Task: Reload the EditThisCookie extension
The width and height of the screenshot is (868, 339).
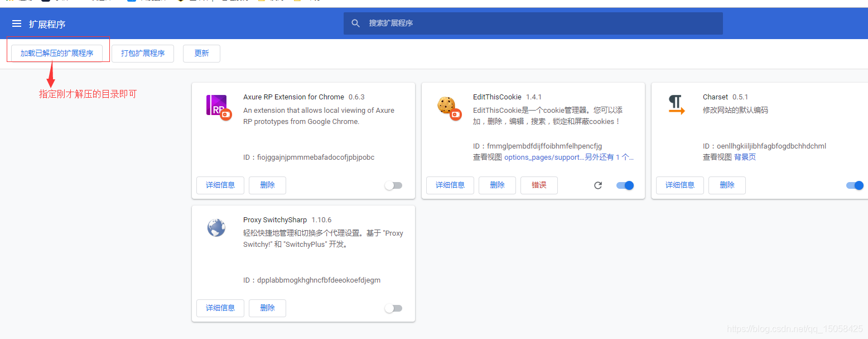Action: point(598,185)
